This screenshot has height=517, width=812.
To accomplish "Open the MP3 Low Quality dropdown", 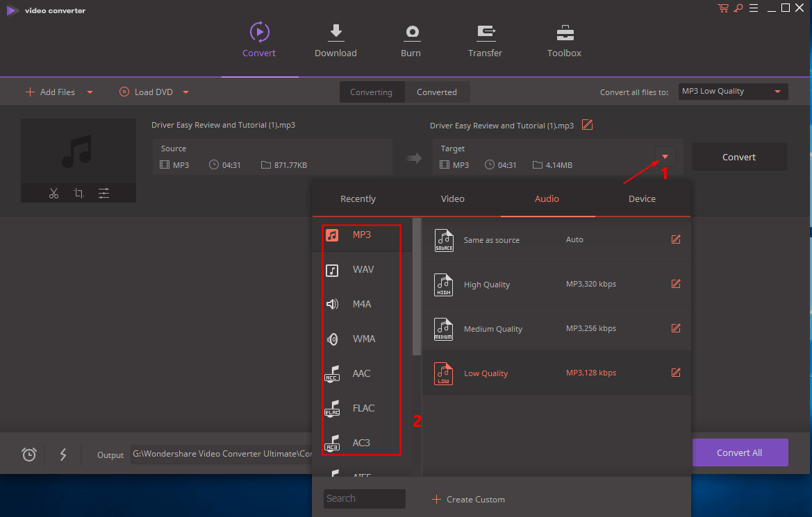I will pos(734,92).
